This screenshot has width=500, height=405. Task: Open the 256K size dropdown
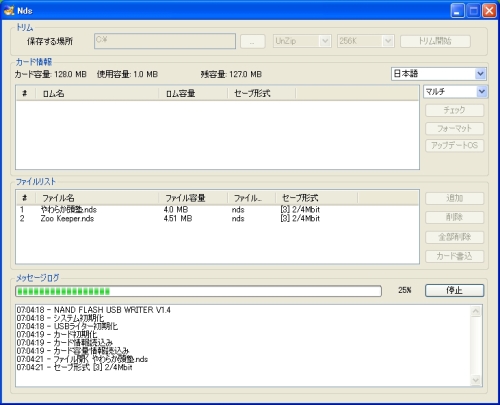click(x=366, y=41)
